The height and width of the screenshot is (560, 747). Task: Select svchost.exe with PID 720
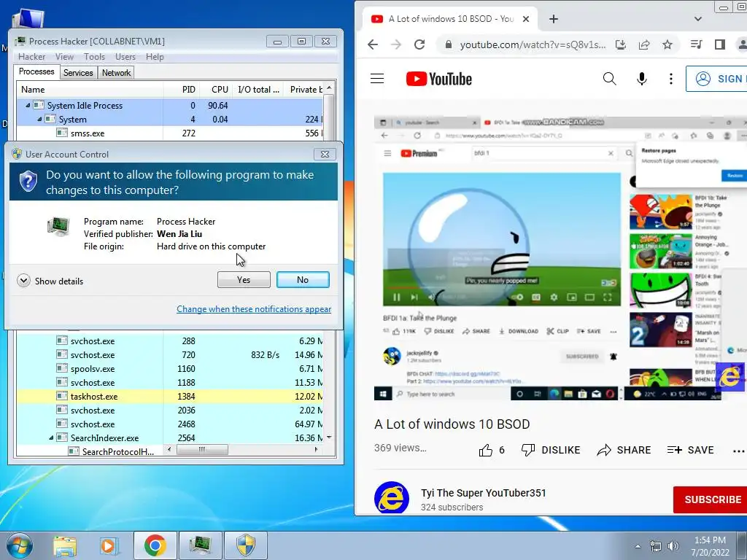170,355
